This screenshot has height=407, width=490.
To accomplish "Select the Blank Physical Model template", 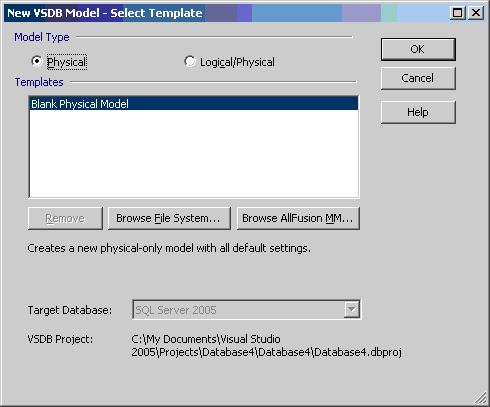I will [194, 104].
